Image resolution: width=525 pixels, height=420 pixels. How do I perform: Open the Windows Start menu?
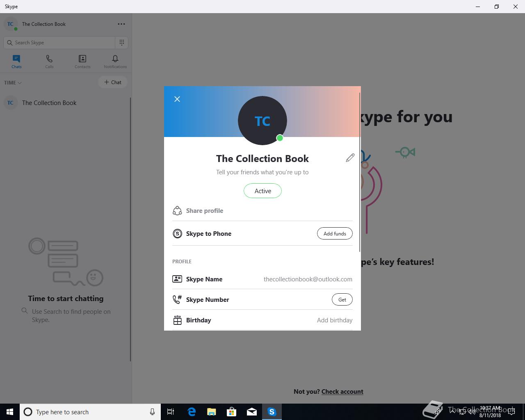(x=10, y=412)
